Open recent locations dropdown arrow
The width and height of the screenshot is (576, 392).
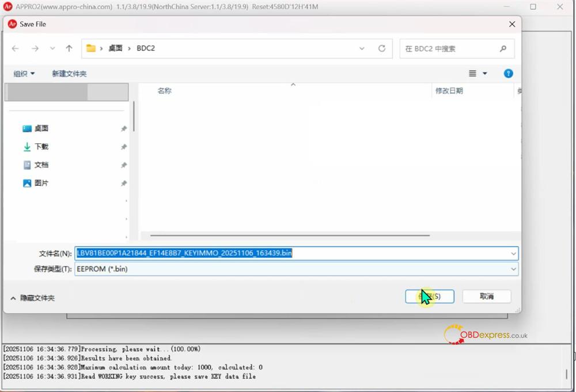[x=52, y=48]
